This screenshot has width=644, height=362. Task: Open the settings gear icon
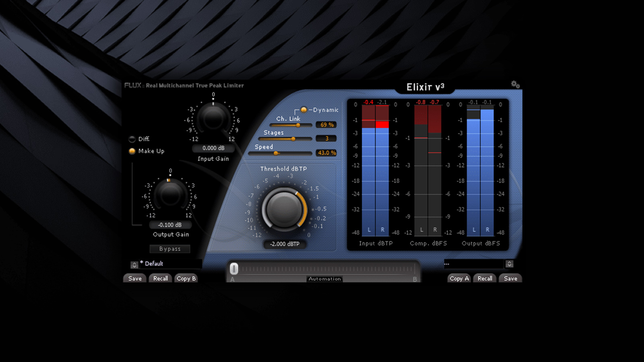[x=515, y=84]
